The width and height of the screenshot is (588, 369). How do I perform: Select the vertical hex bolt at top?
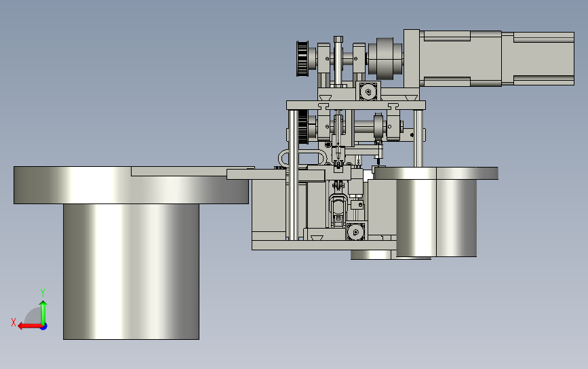point(338,61)
